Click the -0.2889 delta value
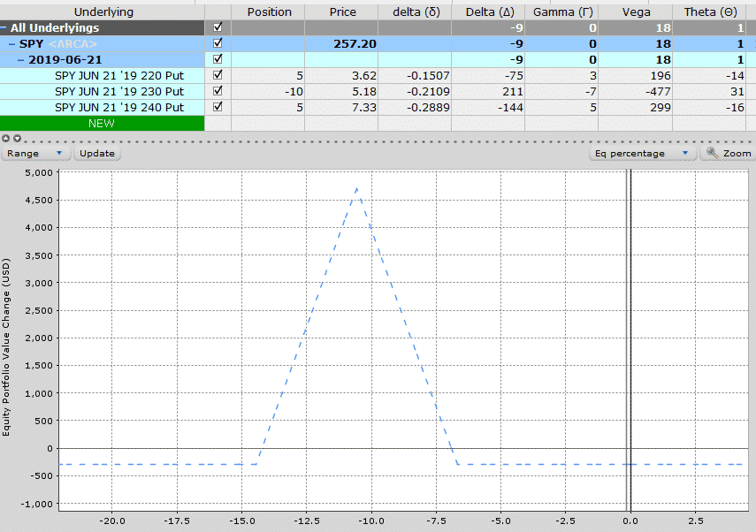The width and height of the screenshot is (756, 532). pos(428,108)
